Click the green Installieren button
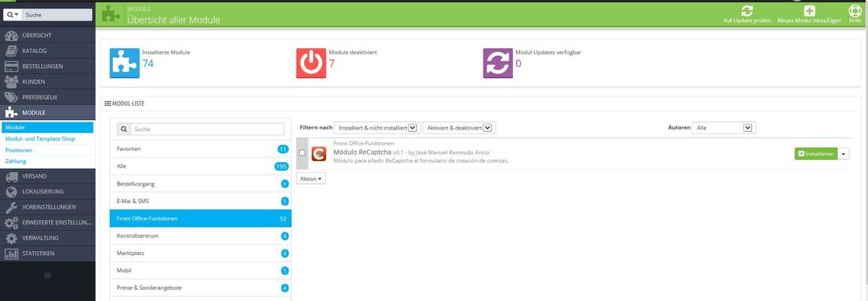Image resolution: width=868 pixels, height=301 pixels. pos(816,153)
